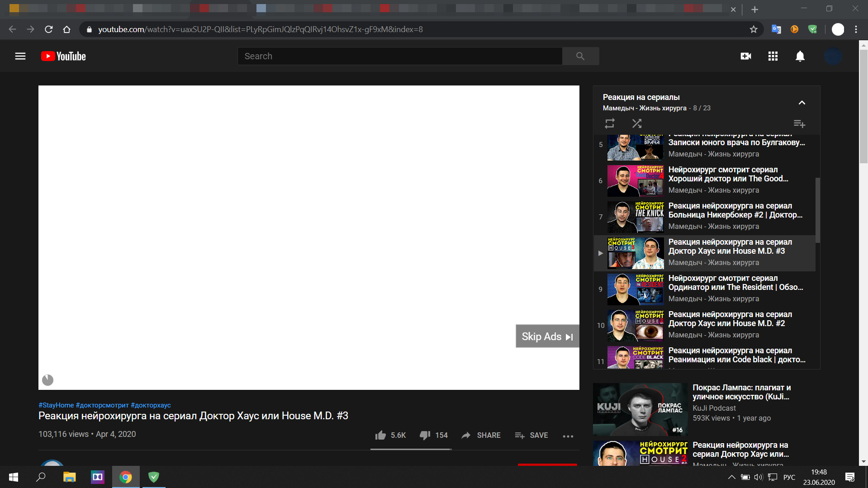Toggle loop playlist
The image size is (868, 488).
click(x=610, y=123)
